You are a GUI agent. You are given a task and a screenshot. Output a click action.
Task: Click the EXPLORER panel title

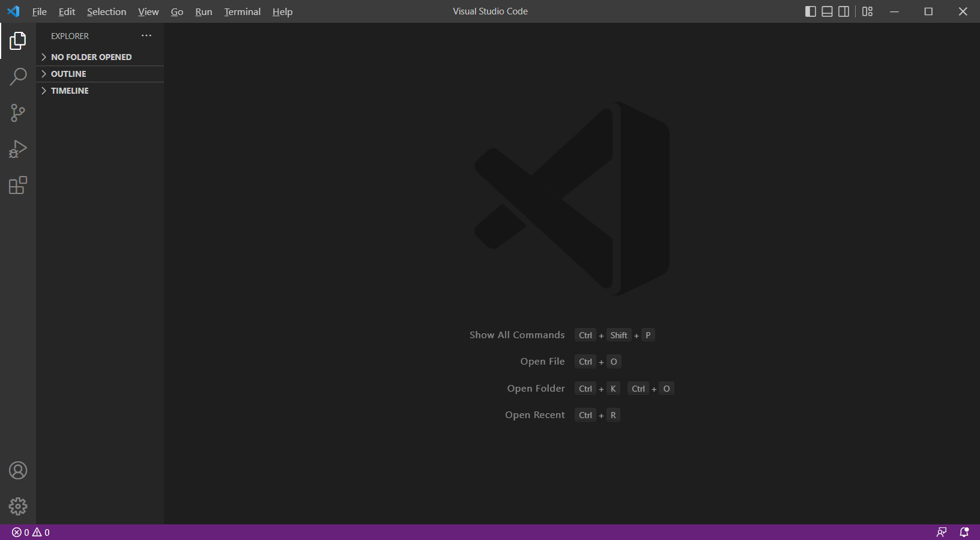70,36
